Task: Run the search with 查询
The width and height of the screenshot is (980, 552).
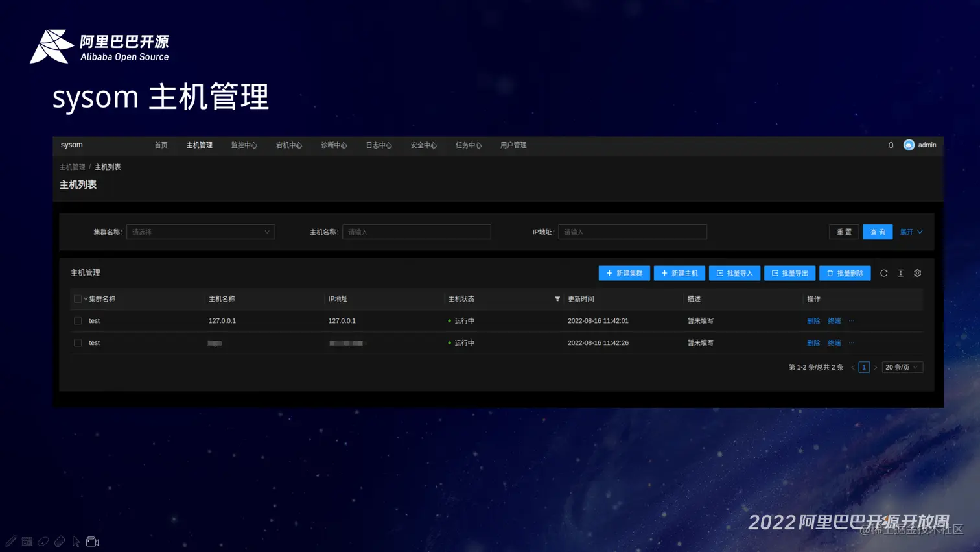Action: coord(878,232)
